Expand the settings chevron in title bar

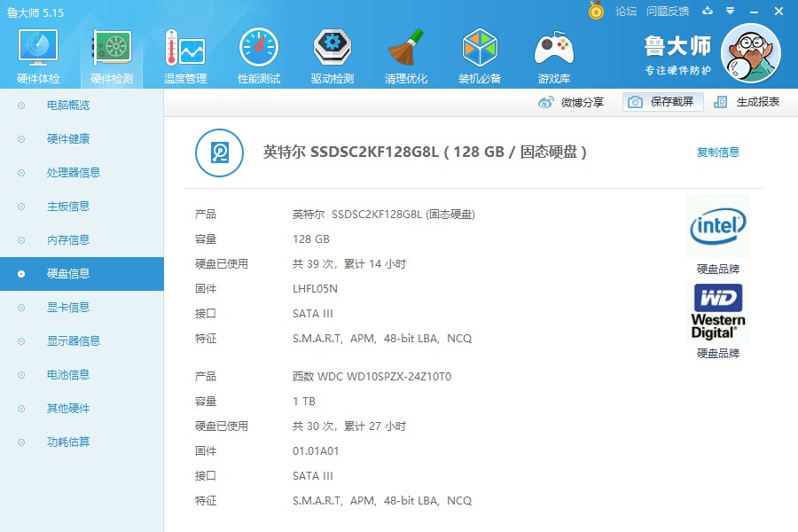[729, 12]
